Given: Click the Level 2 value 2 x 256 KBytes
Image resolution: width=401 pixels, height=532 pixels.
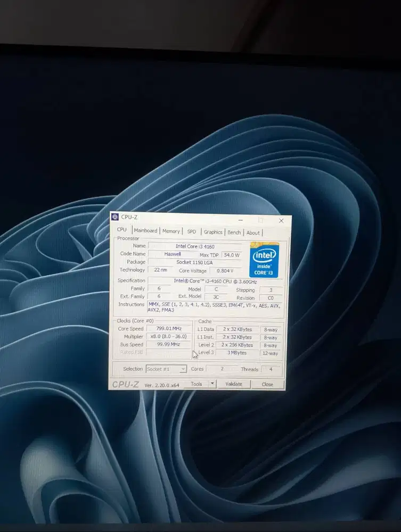Looking at the screenshot, I should [237, 345].
